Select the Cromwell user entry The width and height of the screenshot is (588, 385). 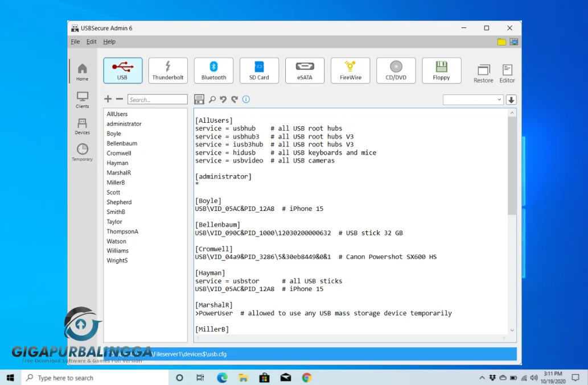119,152
